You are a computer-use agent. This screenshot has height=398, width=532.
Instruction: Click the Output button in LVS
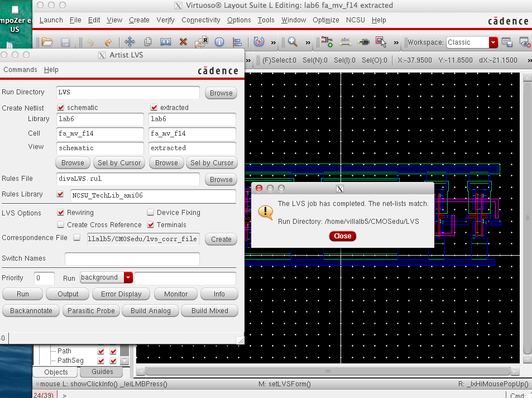click(x=68, y=294)
